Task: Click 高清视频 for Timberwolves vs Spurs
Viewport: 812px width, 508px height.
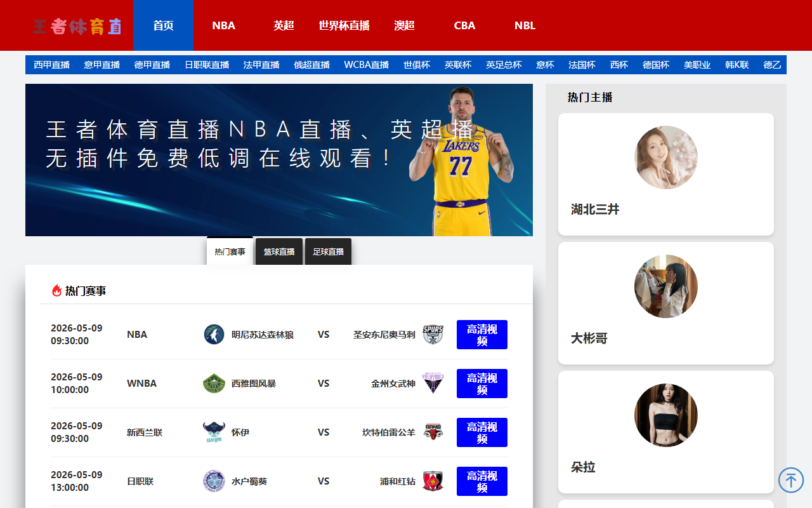Action: (482, 335)
